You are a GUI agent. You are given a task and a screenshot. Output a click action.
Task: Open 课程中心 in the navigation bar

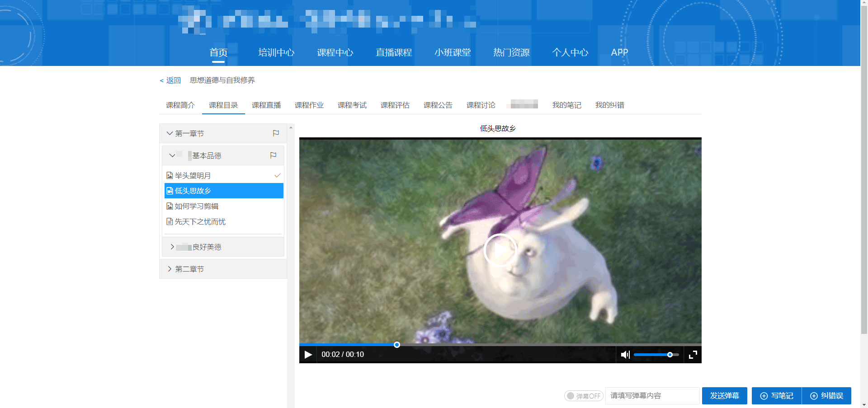pos(335,52)
